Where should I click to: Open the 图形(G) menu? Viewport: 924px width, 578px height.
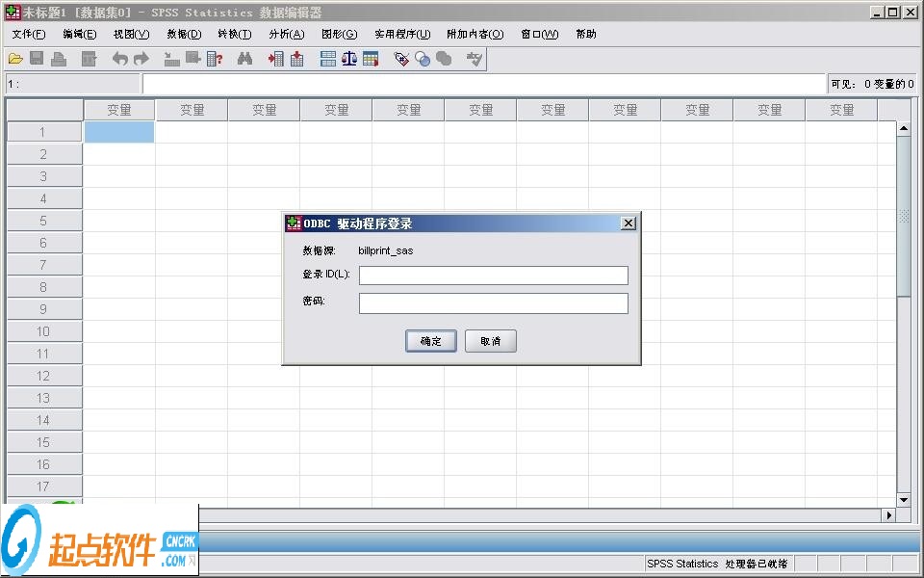[340, 35]
